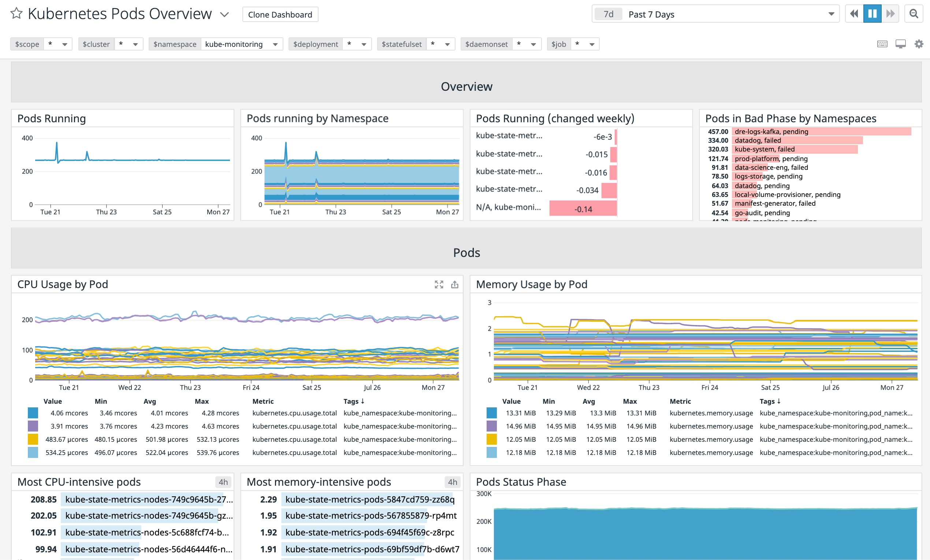This screenshot has height=560, width=930.
Task: Click the Clone Dashboard button
Action: [x=280, y=14]
